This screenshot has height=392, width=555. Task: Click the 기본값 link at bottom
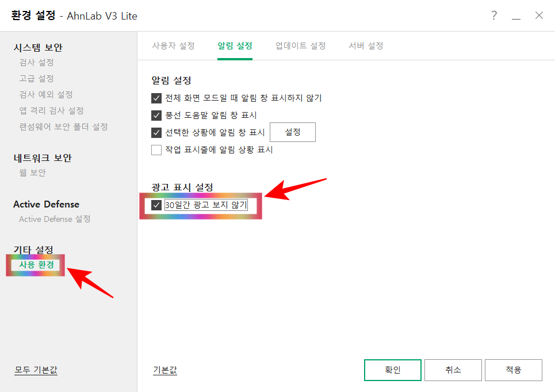pos(164,371)
